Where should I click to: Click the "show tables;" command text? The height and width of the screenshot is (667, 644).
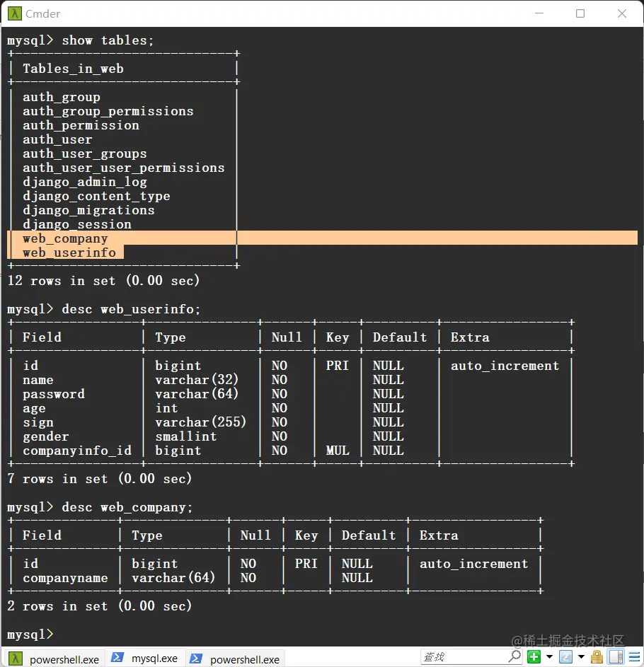coord(108,40)
